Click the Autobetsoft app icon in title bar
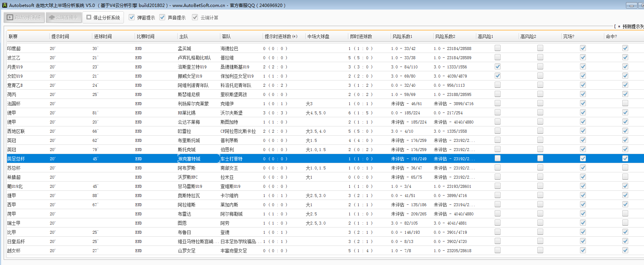The image size is (644, 265). coord(4,5)
